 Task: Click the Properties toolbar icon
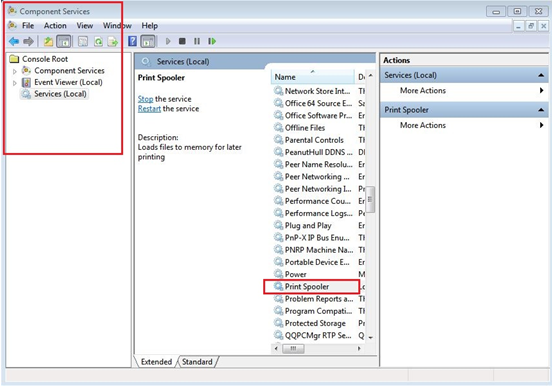[x=83, y=42]
